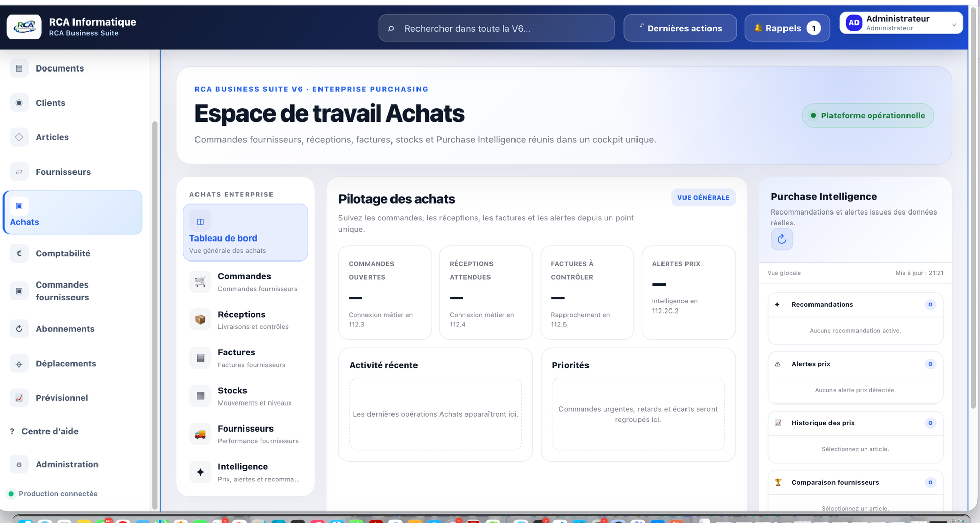Click the Documents sidebar icon
980x523 pixels.
pos(19,68)
